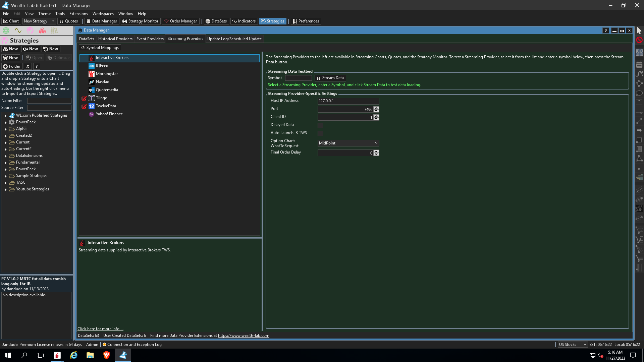The height and width of the screenshot is (362, 644).
Task: Open File Explorer from taskbar
Action: point(90,355)
